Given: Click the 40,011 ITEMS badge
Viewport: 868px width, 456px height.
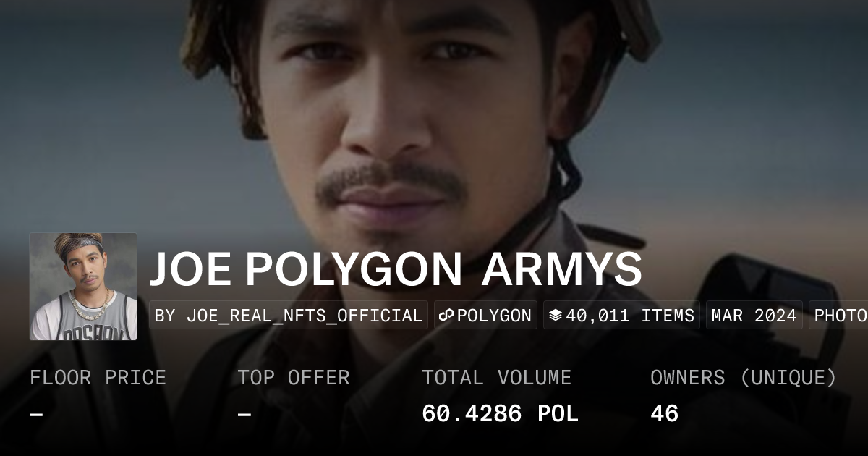Looking at the screenshot, I should click(x=621, y=316).
